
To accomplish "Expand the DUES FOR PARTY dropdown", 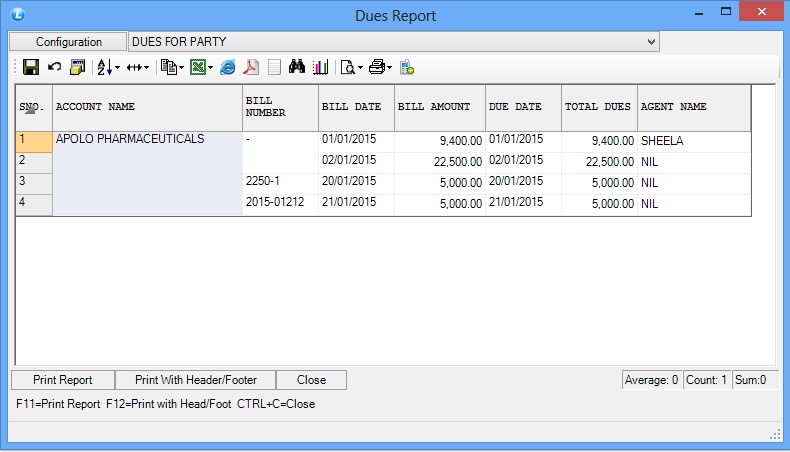I will (x=652, y=42).
